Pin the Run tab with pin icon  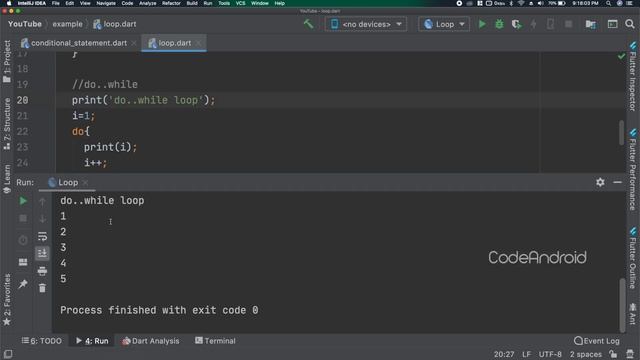click(x=23, y=284)
